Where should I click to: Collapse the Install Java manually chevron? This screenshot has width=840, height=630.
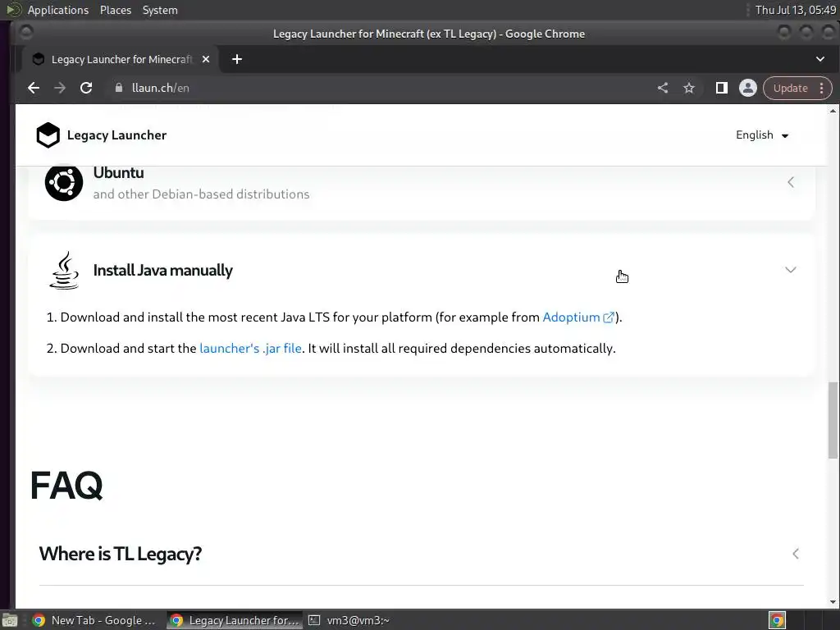[x=791, y=269]
